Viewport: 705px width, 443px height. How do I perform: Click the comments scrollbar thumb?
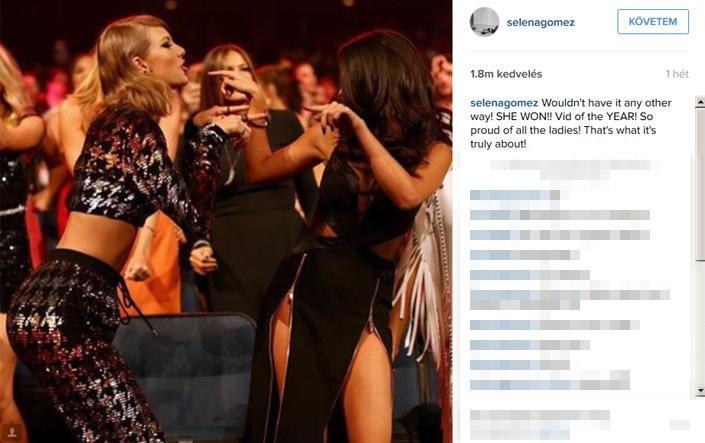point(700,184)
